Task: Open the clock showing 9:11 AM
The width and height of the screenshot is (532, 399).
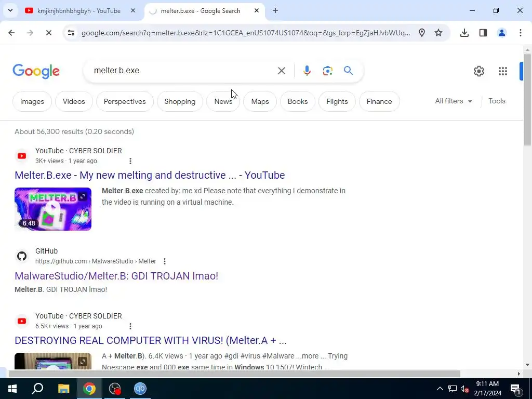Action: (x=487, y=389)
